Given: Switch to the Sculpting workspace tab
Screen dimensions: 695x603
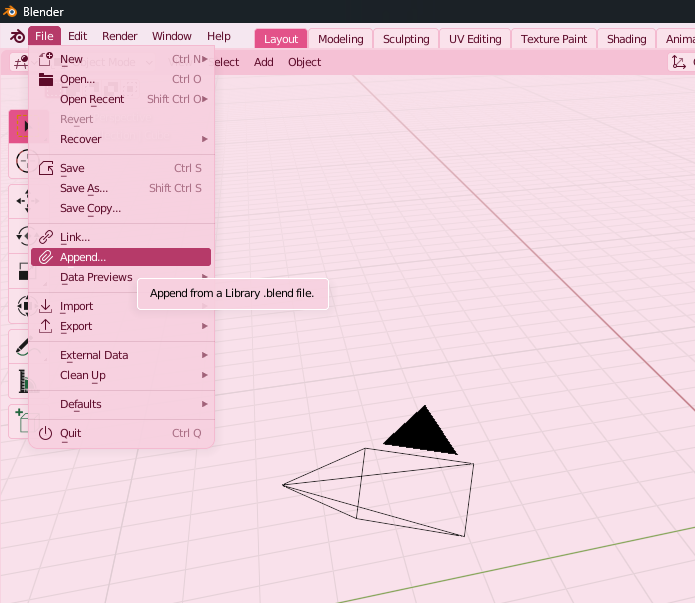Looking at the screenshot, I should click(406, 39).
